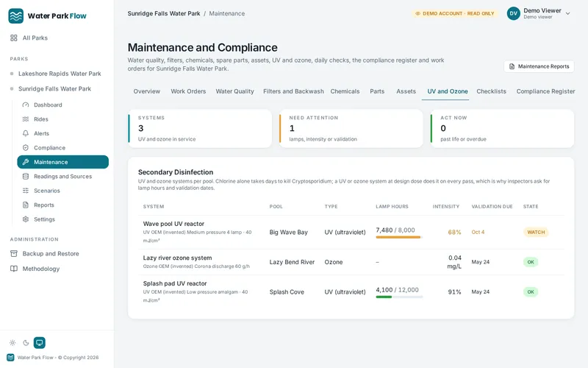This screenshot has height=368, width=588.
Task: Switch to the Compliance Register tab
Action: [x=545, y=91]
